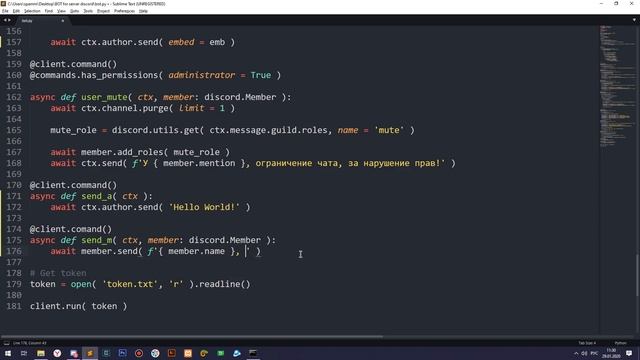Click the send_m function name
This screenshot has width=640, height=360.
96,240
